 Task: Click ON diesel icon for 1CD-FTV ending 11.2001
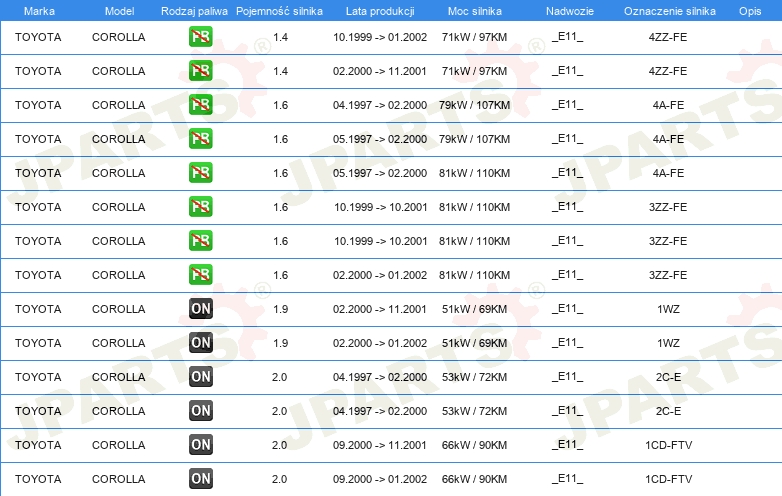coord(201,445)
